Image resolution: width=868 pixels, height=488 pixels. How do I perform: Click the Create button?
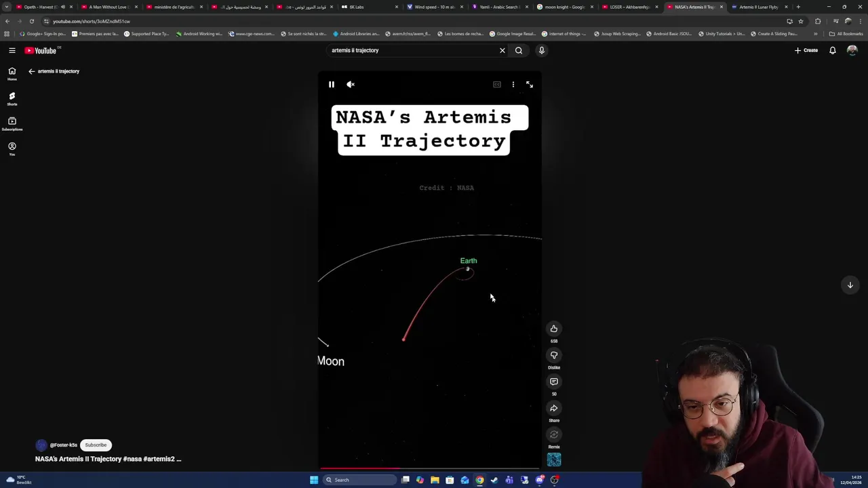point(806,50)
